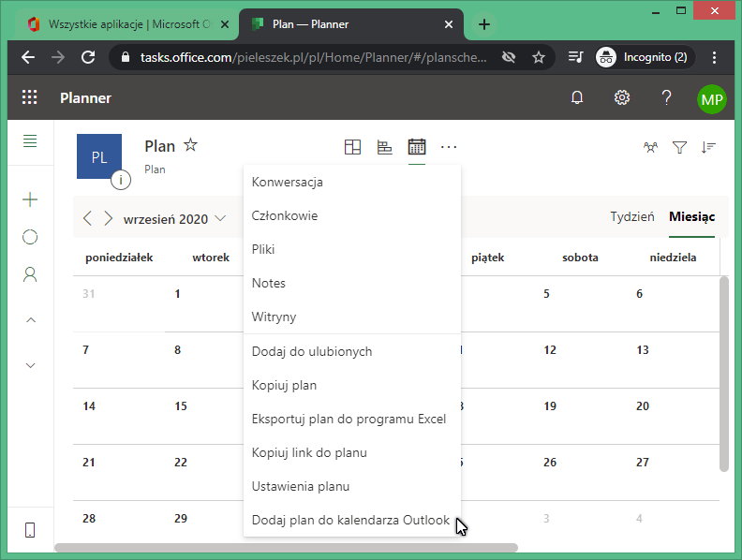Click the Planner app title

85,98
